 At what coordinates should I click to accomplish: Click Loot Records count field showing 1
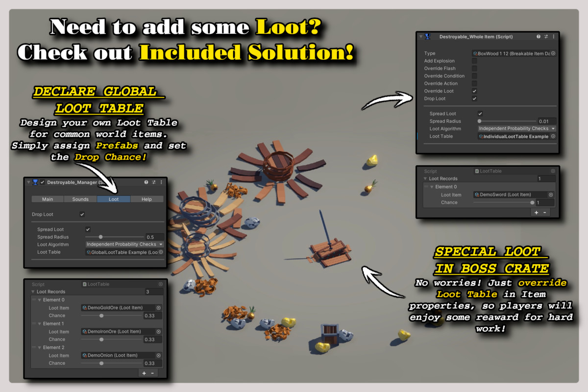(546, 179)
